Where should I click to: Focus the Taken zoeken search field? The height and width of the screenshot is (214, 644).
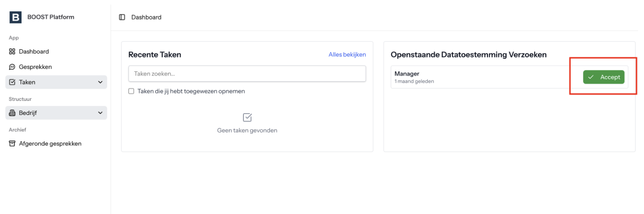247,74
